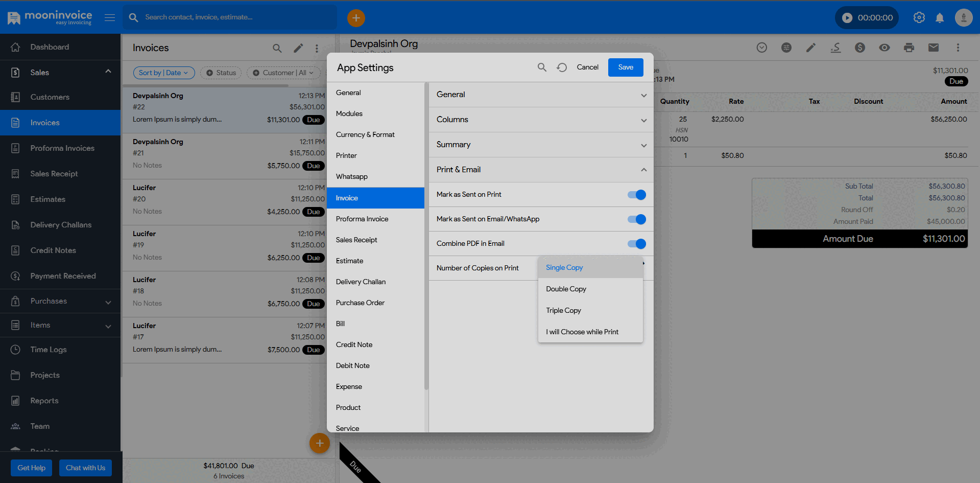This screenshot has height=483, width=980.
Task: Open the Customer All filter dropdown
Action: point(284,73)
